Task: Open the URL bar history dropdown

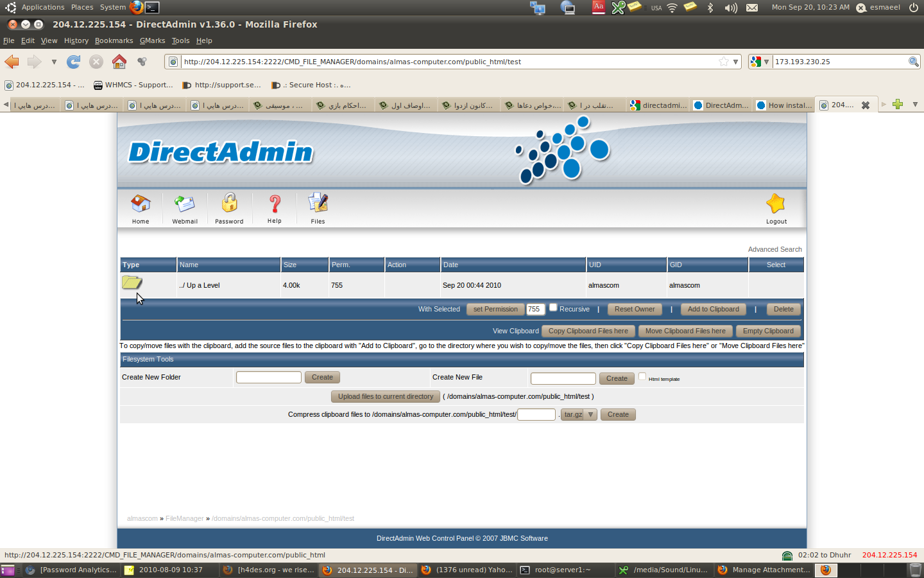Action: point(735,62)
